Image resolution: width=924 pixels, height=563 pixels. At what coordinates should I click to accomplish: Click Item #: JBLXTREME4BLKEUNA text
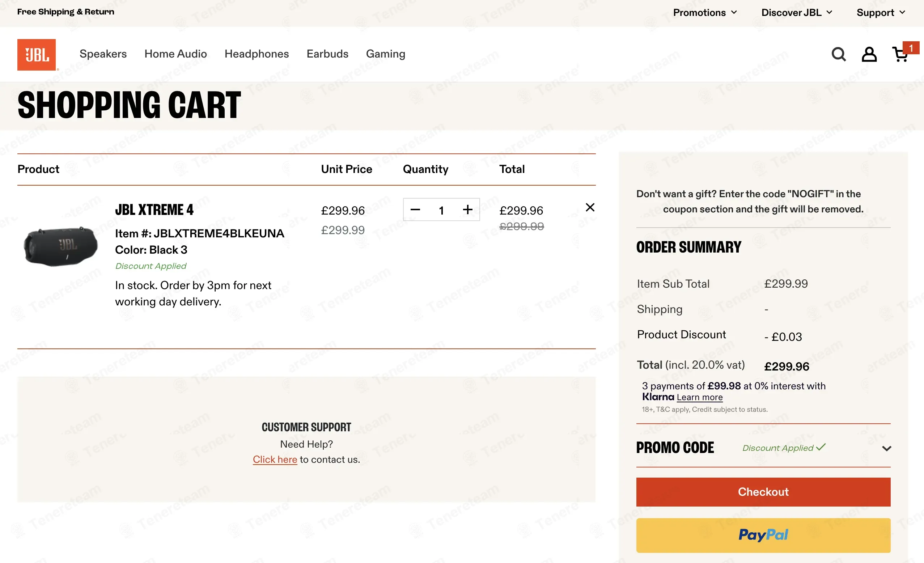(x=199, y=233)
